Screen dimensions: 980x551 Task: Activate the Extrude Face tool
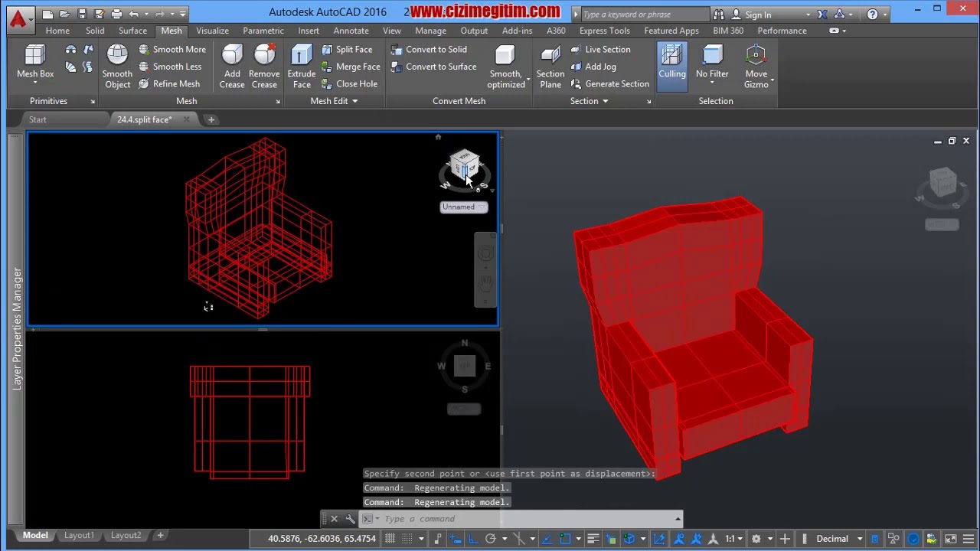click(x=302, y=66)
